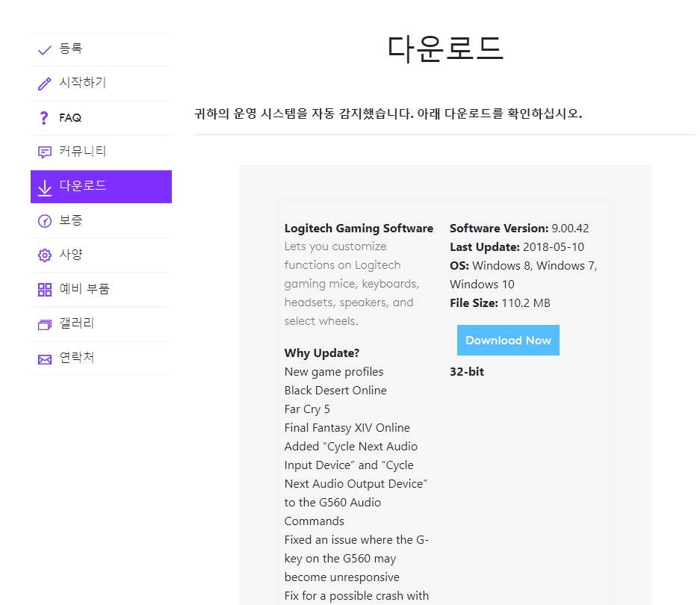Click the Final Fantasy XIV Online line
Screen dimensions: 700x605
click(x=347, y=428)
